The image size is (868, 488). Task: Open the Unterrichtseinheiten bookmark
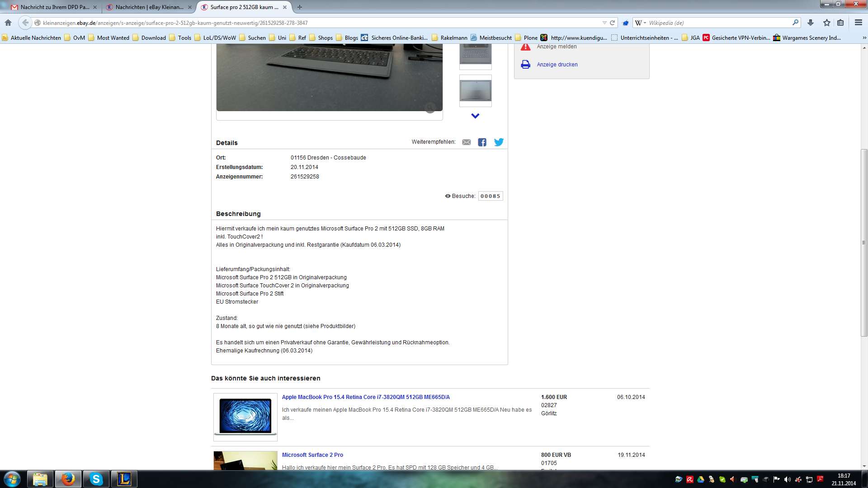click(645, 38)
